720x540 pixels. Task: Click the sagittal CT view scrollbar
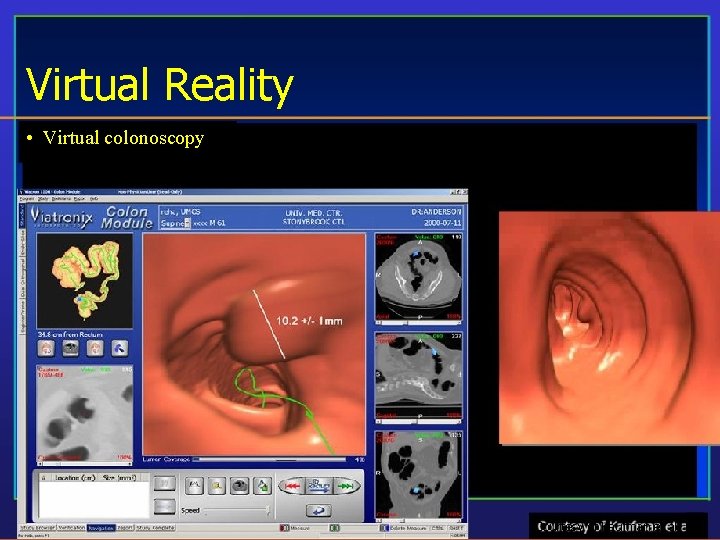419,421
